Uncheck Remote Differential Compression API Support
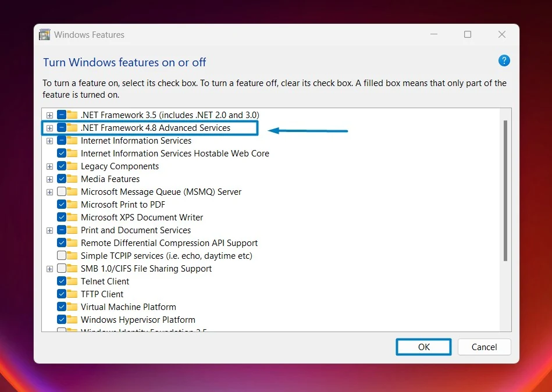 pyautogui.click(x=62, y=243)
